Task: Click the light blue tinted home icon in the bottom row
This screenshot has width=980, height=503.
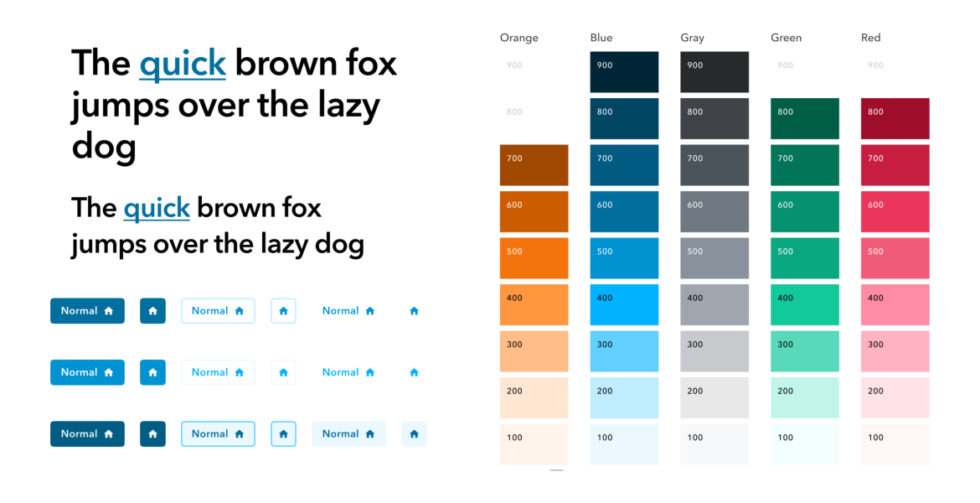Action: coord(414,434)
